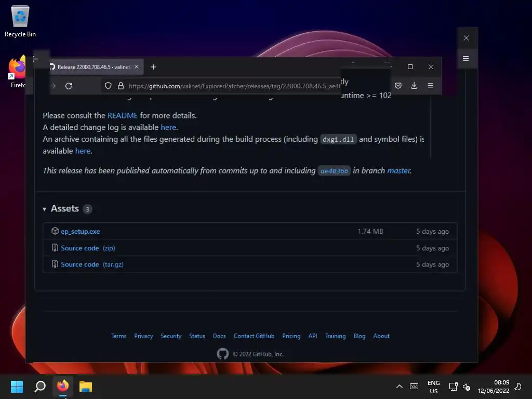Image resolution: width=532 pixels, height=399 pixels.
Task: Close the back window with its X button
Action: pos(466,38)
